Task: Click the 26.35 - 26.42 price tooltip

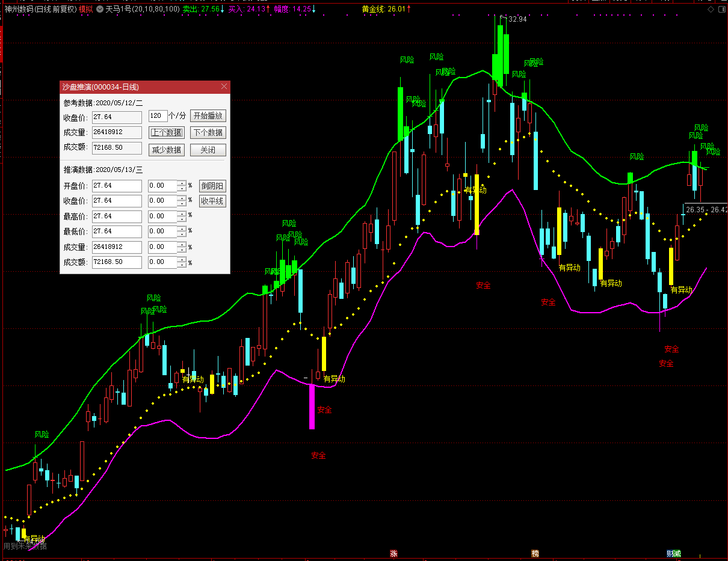Action: coord(706,209)
